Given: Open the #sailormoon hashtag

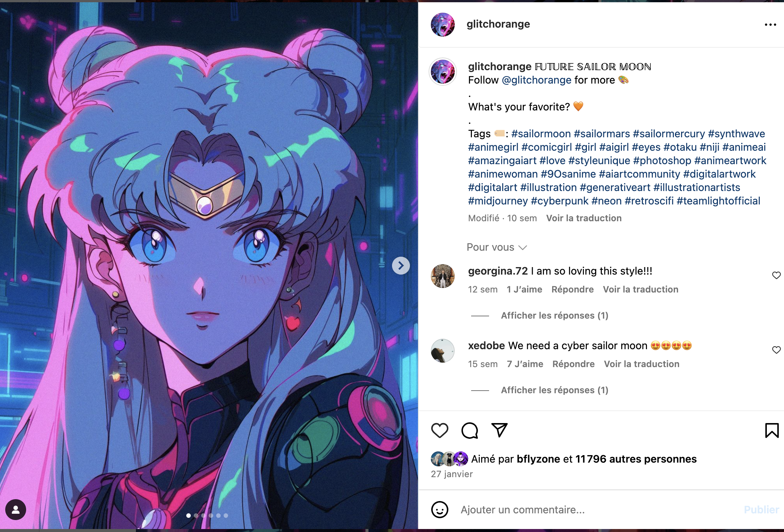Looking at the screenshot, I should pyautogui.click(x=541, y=134).
